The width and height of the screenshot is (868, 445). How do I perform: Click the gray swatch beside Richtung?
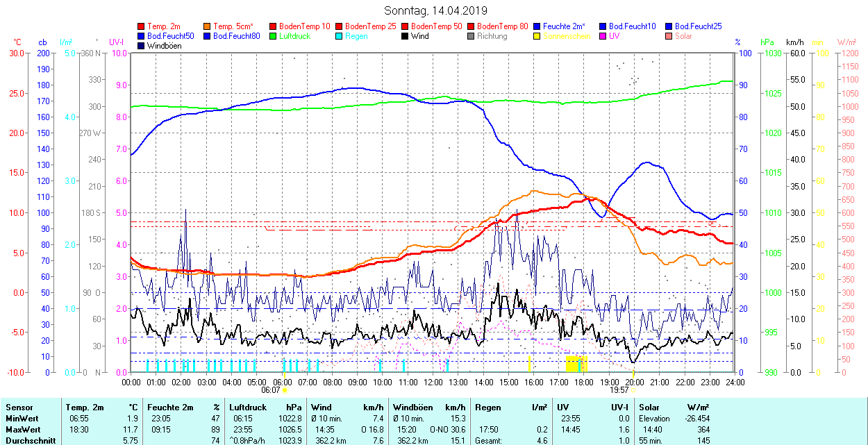pos(471,36)
